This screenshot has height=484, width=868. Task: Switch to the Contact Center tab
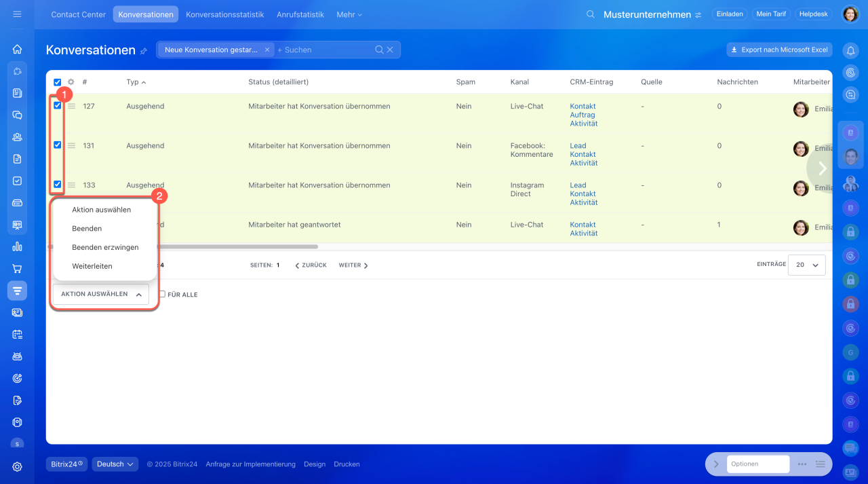tap(79, 14)
